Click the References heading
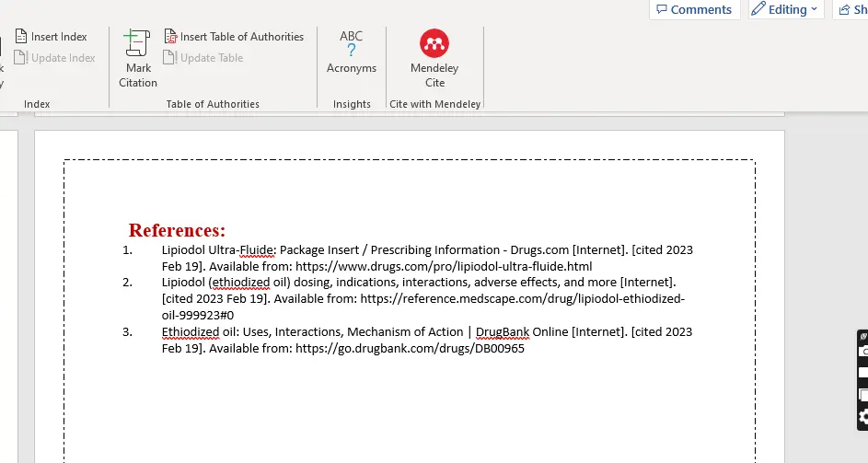Viewport: 868px width, 463px height. point(177,230)
